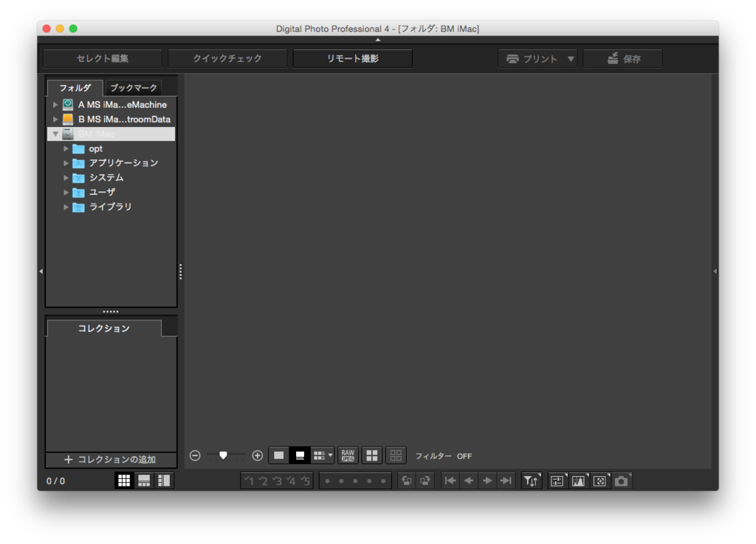Apply check mark 3
The height and width of the screenshot is (544, 756).
277,481
